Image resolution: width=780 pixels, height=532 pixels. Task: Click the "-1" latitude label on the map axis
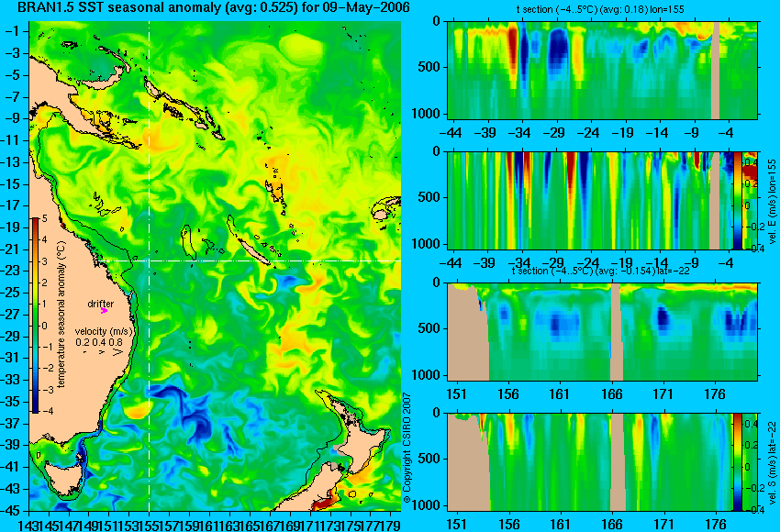[x=14, y=31]
